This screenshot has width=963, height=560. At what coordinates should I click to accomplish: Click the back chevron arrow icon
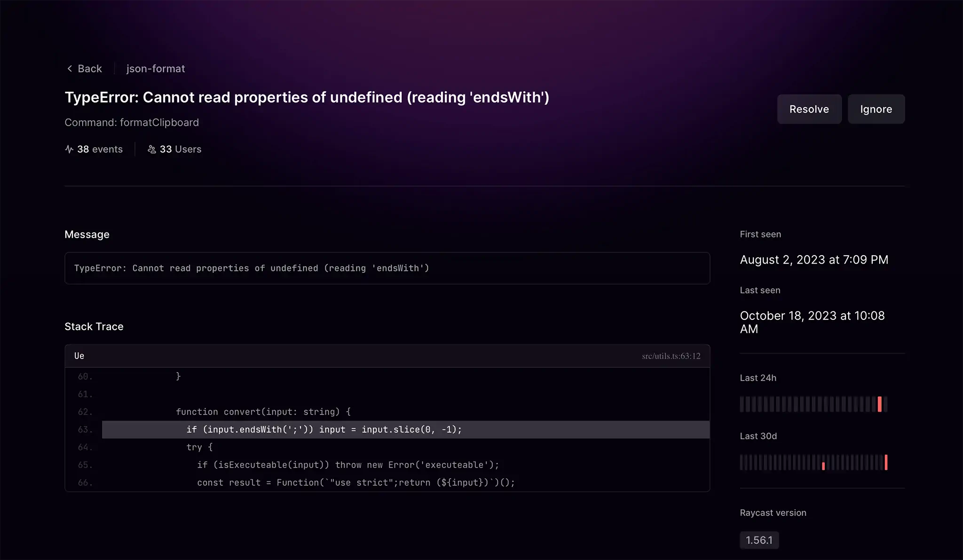70,69
